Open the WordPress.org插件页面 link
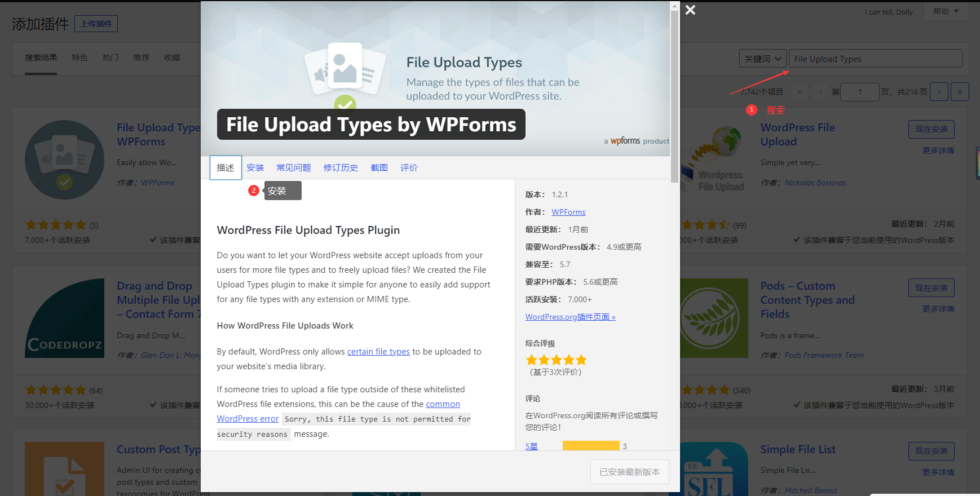 (x=570, y=317)
